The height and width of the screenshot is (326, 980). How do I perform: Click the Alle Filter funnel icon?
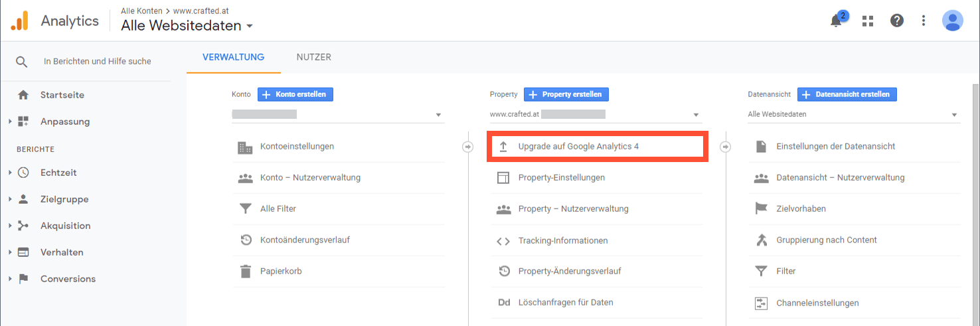point(246,208)
